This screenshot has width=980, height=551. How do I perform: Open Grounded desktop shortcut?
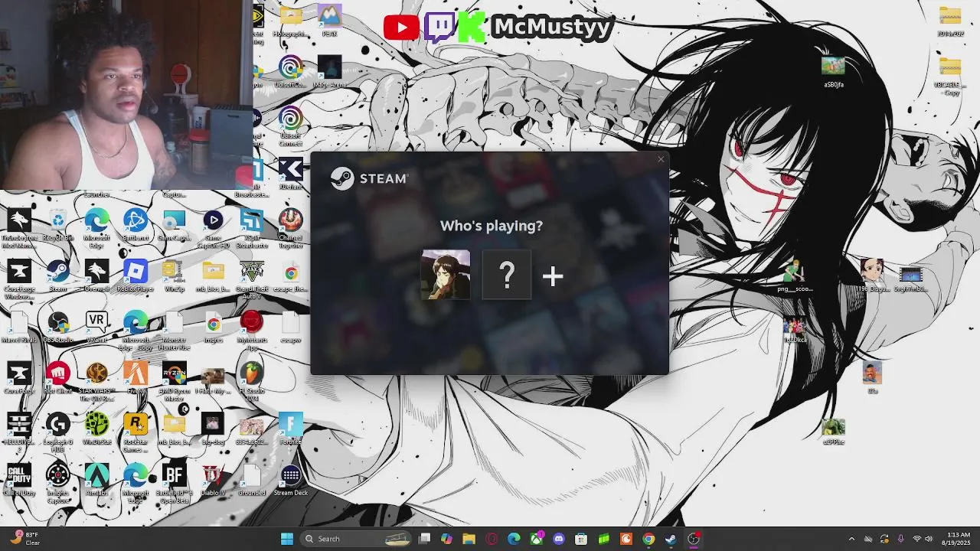pyautogui.click(x=252, y=481)
